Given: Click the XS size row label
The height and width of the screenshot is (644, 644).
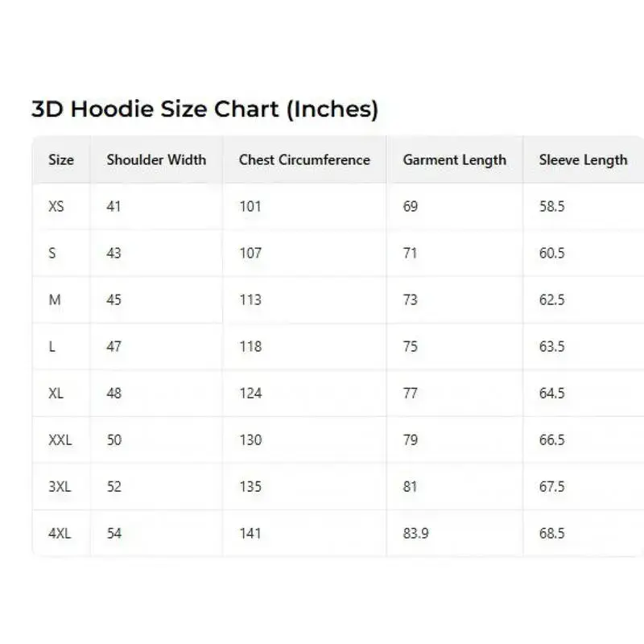Looking at the screenshot, I should pos(56,206).
